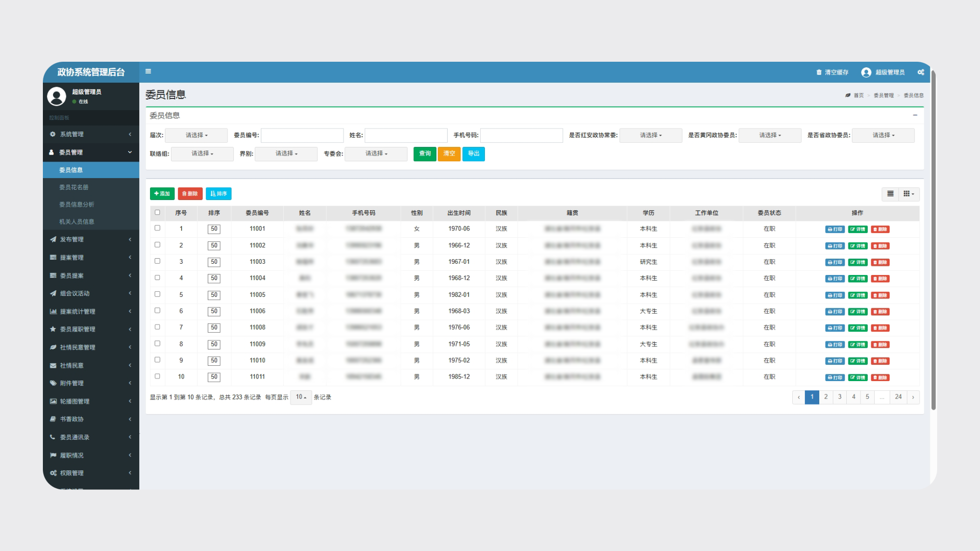980x551 pixels.
Task: Click the 发布管理 paper plane icon
Action: [x=53, y=239]
